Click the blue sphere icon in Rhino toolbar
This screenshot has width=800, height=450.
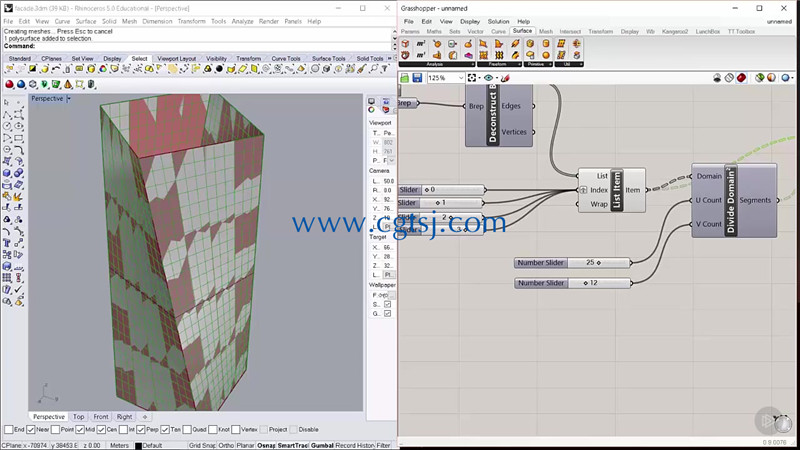pyautogui.click(x=21, y=84)
